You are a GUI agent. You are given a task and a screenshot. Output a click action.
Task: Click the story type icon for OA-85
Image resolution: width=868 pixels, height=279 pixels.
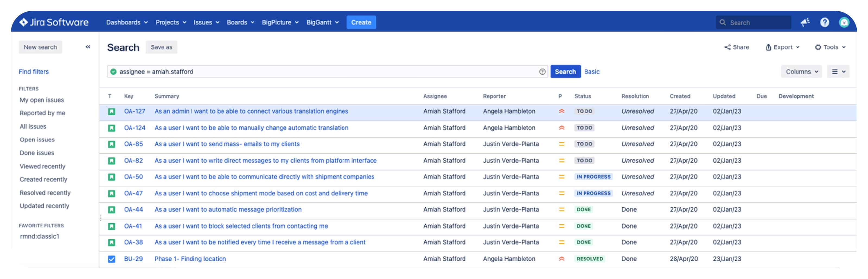tap(111, 144)
